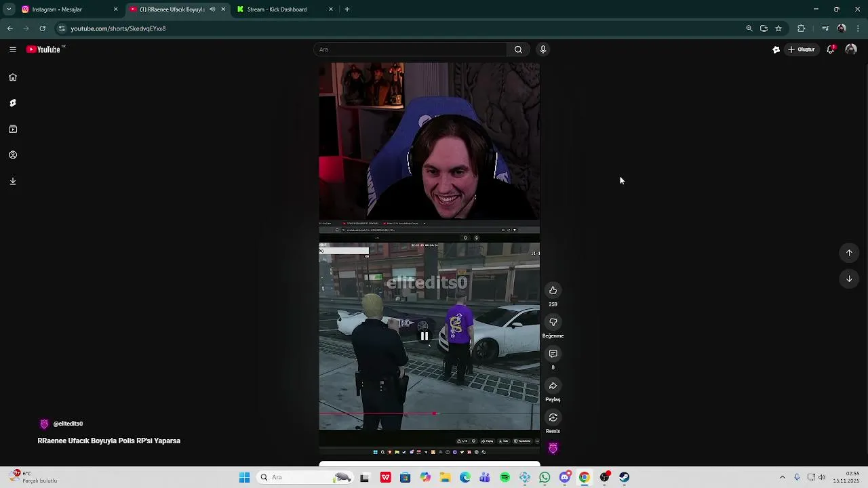Open a new browser tab
868x488 pixels.
pos(347,9)
